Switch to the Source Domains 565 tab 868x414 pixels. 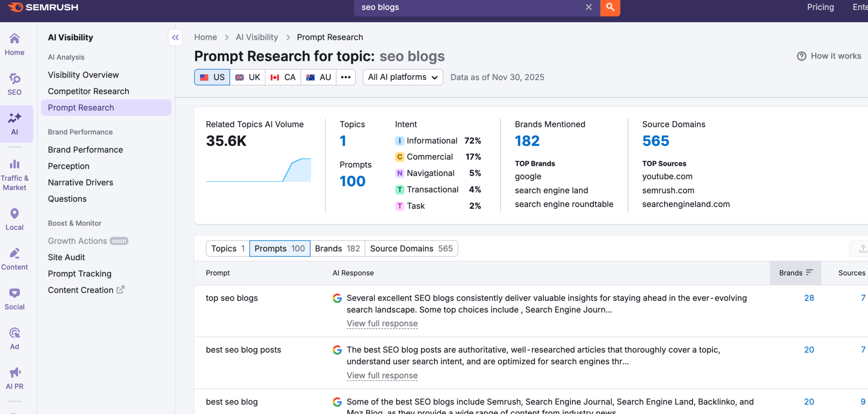click(411, 249)
